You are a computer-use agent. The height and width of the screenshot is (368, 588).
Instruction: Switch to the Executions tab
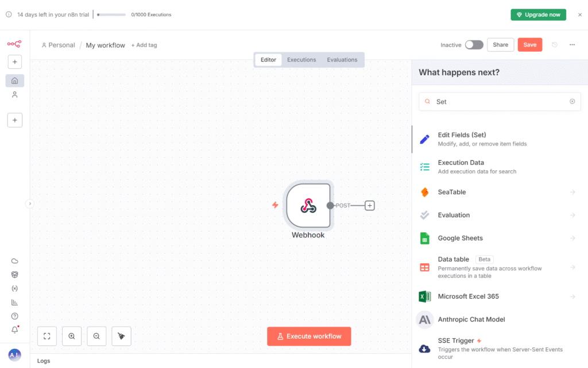301,60
